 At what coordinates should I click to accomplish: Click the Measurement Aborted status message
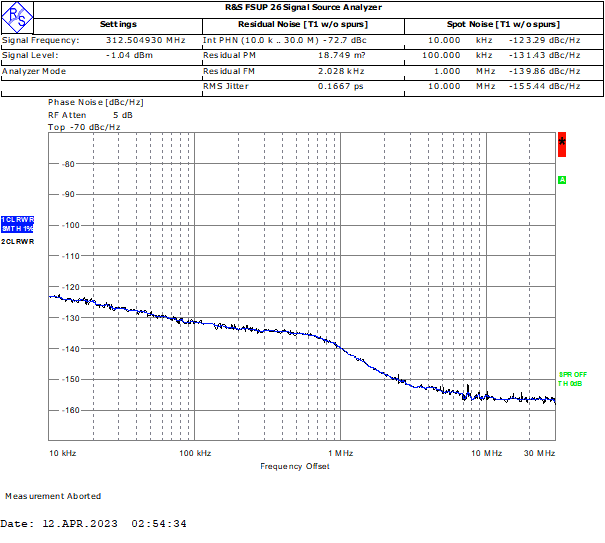53,496
